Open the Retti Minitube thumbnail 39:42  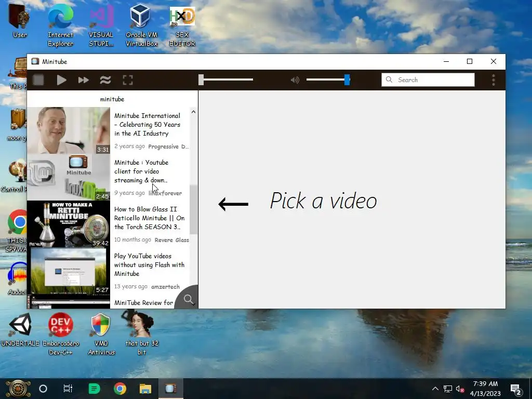tap(69, 224)
